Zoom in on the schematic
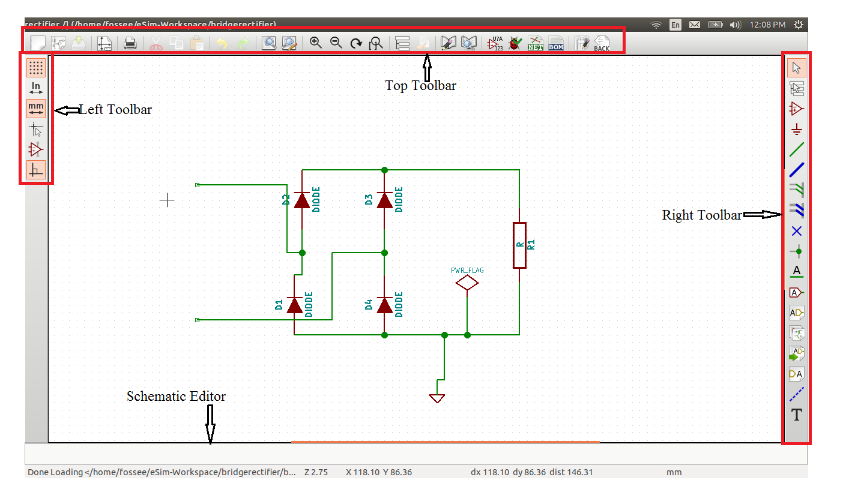 click(315, 43)
